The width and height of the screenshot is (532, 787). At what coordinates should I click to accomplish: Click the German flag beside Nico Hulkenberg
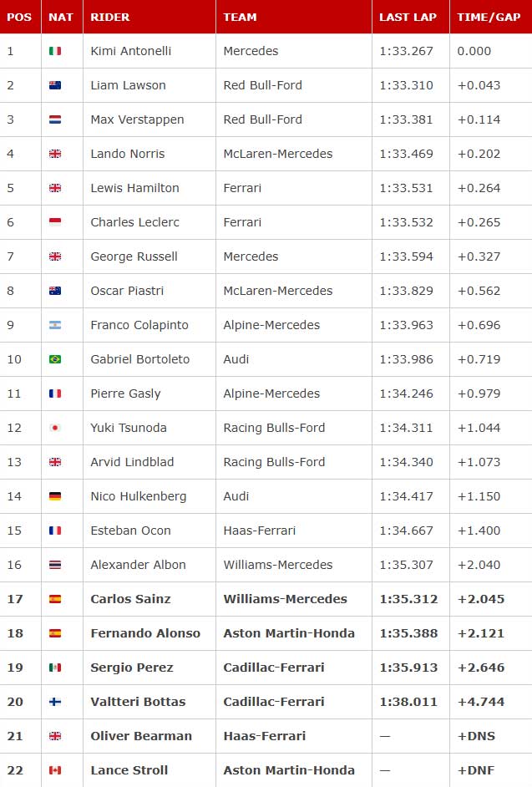(x=55, y=496)
